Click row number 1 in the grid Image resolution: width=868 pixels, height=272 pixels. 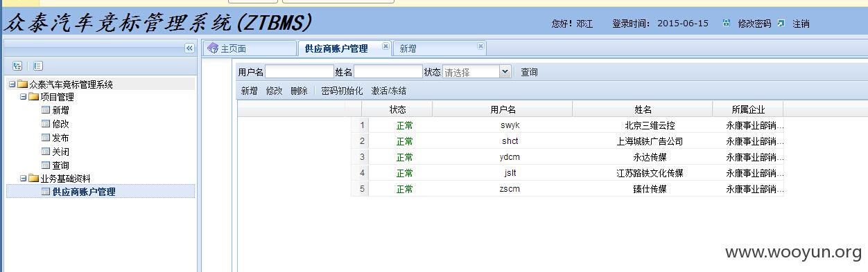(x=362, y=125)
